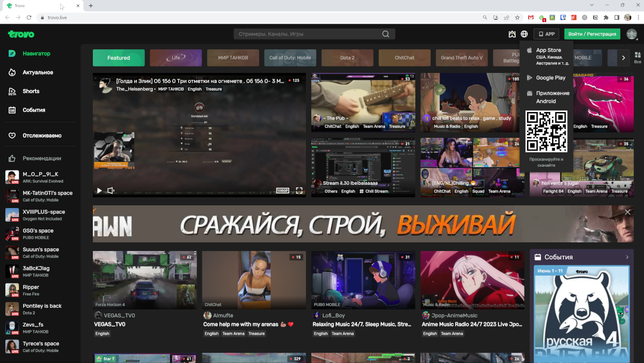644x363 pixels.
Task: Open the Chrome three-dot menu
Action: (638, 18)
